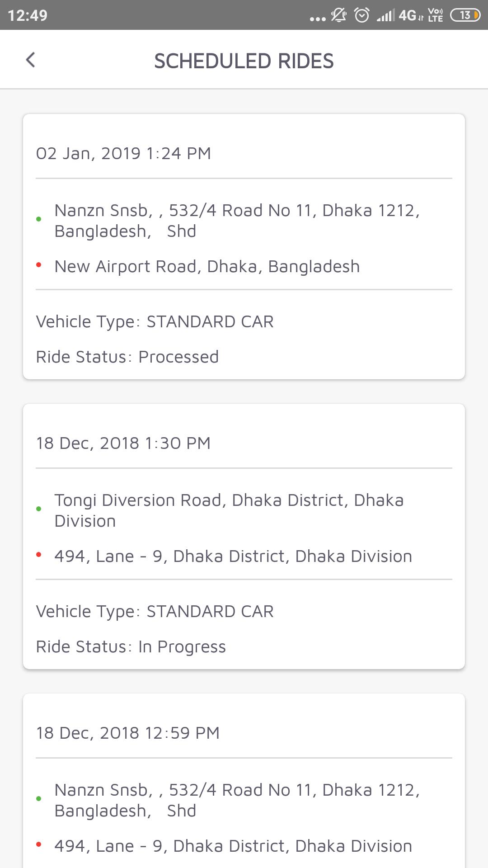This screenshot has height=868, width=488.
Task: Tap the 4G network indicator
Action: [410, 16]
